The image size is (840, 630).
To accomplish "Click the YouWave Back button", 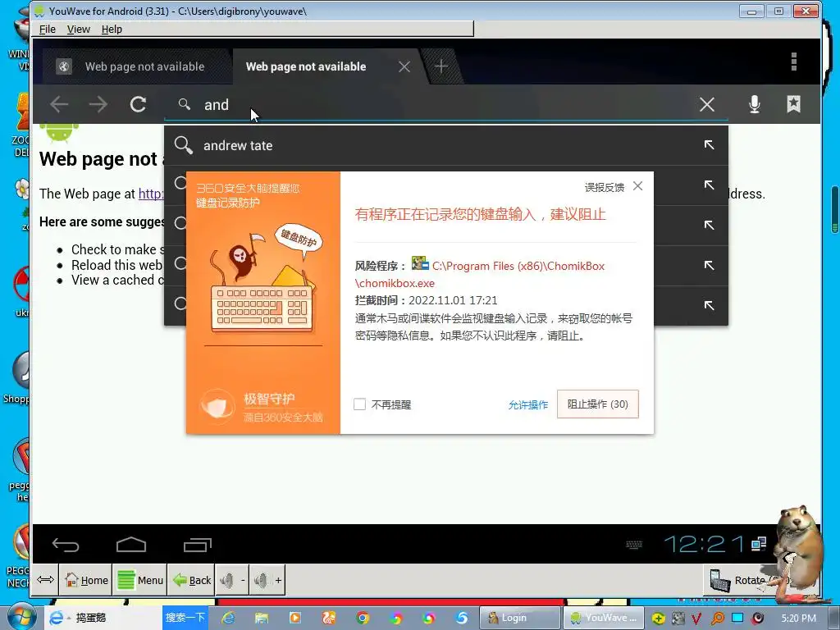I will pos(191,580).
